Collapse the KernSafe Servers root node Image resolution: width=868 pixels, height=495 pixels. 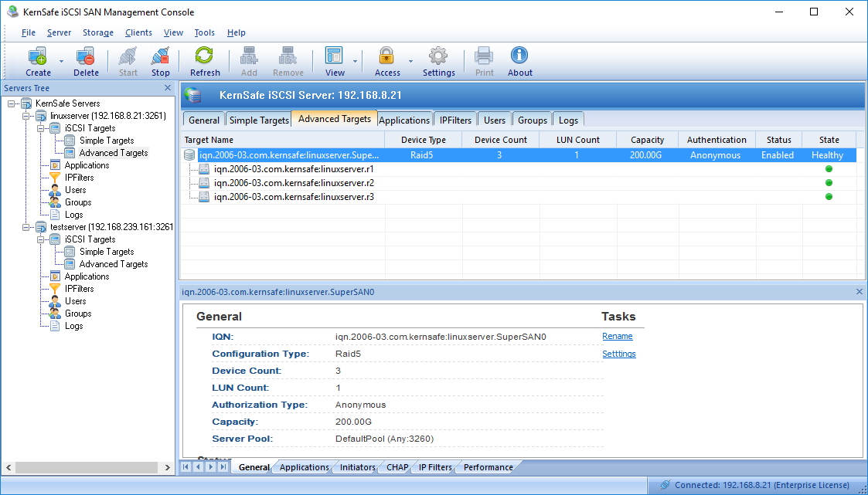click(x=11, y=103)
